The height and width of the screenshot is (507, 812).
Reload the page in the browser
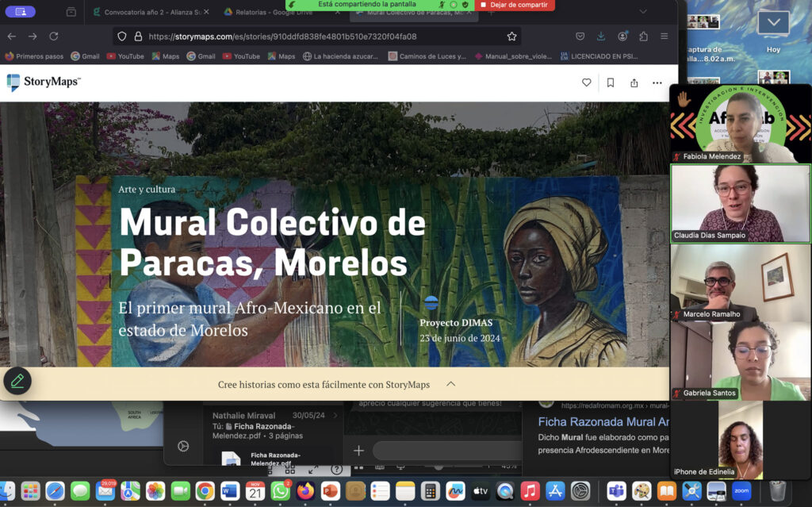coord(54,36)
